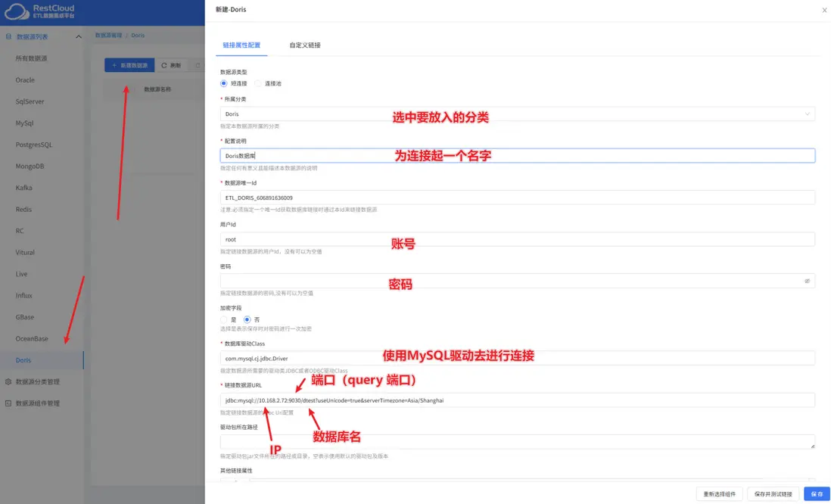Select Live data source category
The width and height of the screenshot is (831, 504).
click(21, 274)
